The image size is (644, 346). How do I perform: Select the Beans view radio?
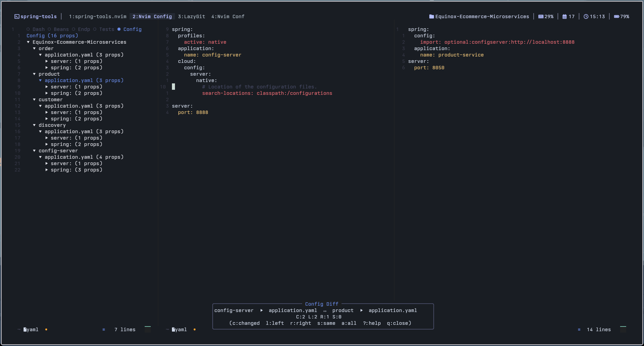[49, 29]
